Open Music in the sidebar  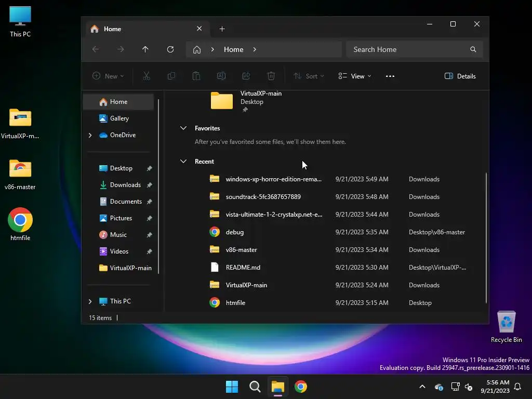[x=118, y=235]
